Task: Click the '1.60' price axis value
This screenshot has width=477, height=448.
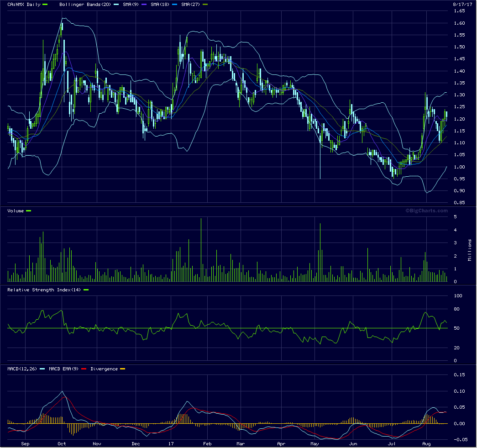Action: coord(459,23)
